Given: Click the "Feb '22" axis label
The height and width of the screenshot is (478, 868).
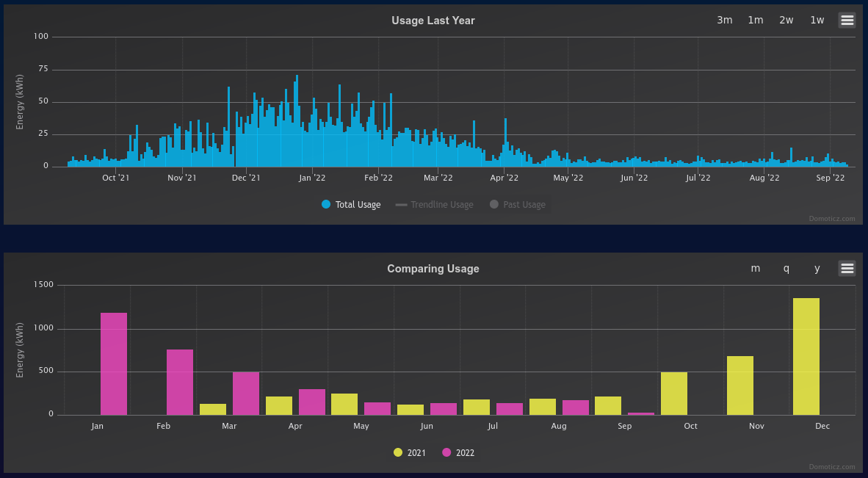Looking at the screenshot, I should (379, 178).
